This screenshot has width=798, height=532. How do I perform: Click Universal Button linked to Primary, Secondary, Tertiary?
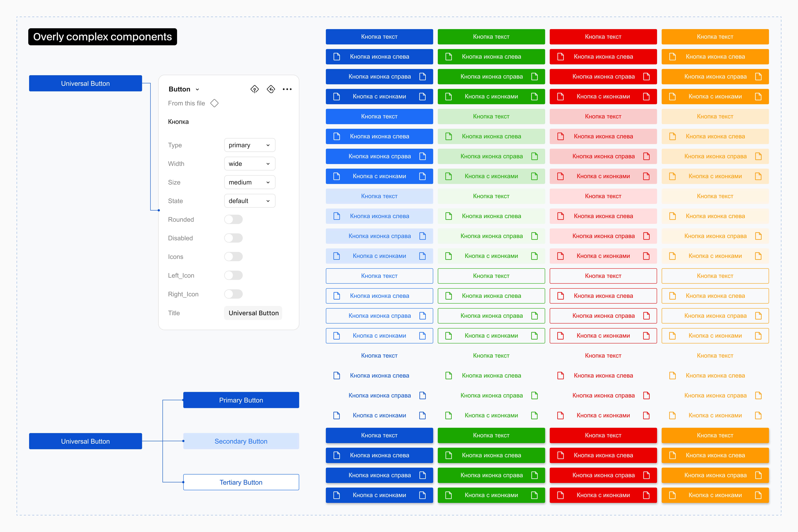tap(85, 441)
